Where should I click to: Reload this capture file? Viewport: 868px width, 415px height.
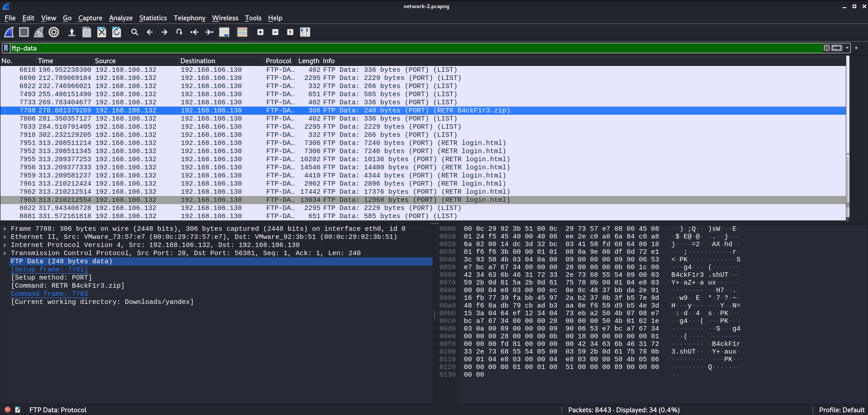117,32
